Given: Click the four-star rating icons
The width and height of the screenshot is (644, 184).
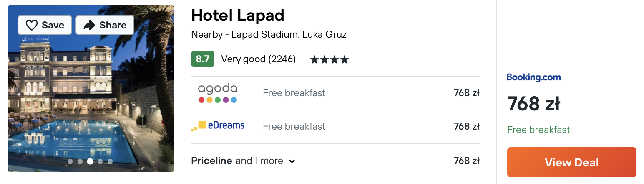Looking at the screenshot, I should pyautogui.click(x=330, y=60).
